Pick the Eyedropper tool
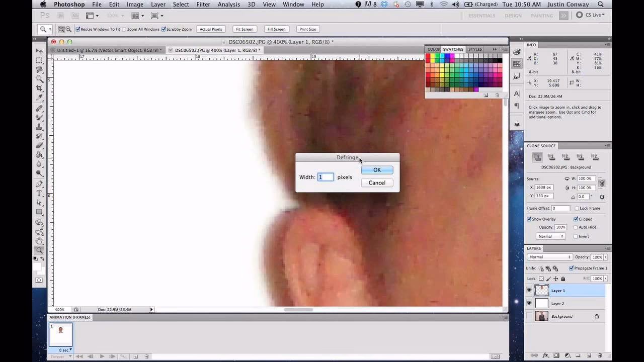Viewport: 644px width, 362px height. [x=39, y=98]
